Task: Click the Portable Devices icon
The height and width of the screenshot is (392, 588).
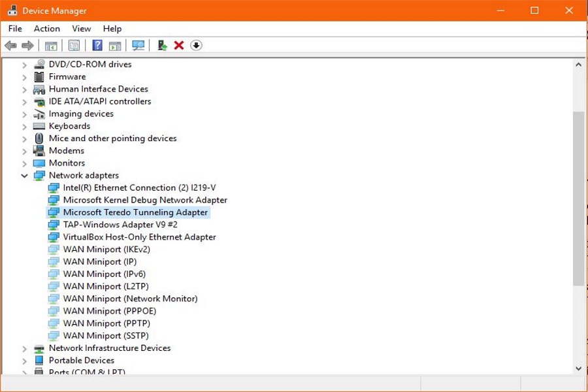Action: pyautogui.click(x=39, y=360)
